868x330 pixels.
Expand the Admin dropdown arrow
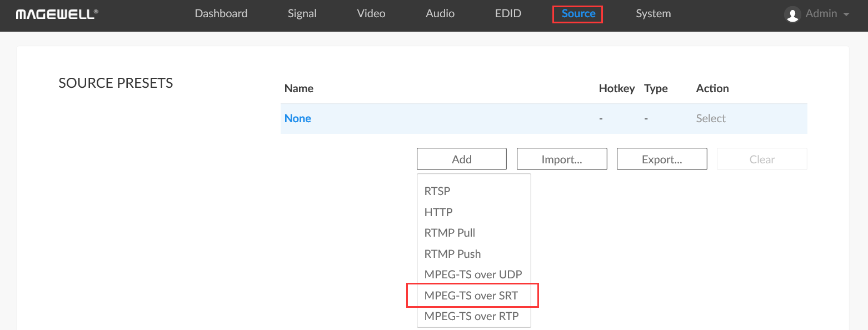coord(846,14)
